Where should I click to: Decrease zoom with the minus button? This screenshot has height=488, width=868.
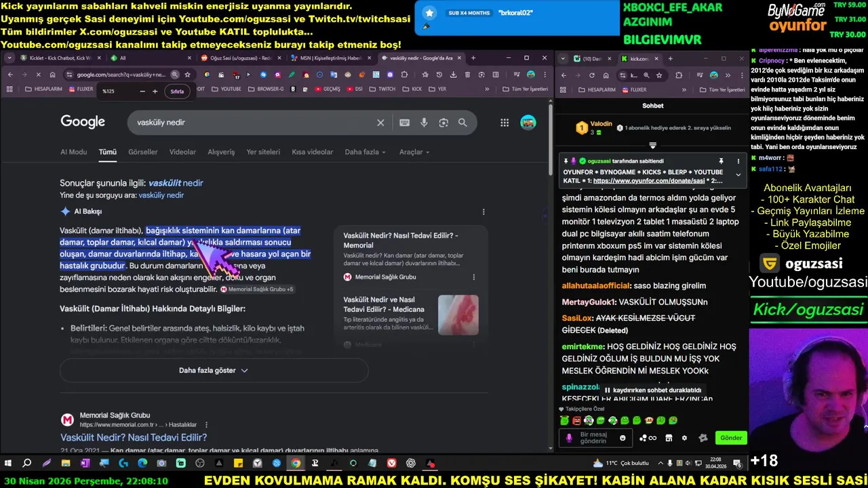coord(142,91)
